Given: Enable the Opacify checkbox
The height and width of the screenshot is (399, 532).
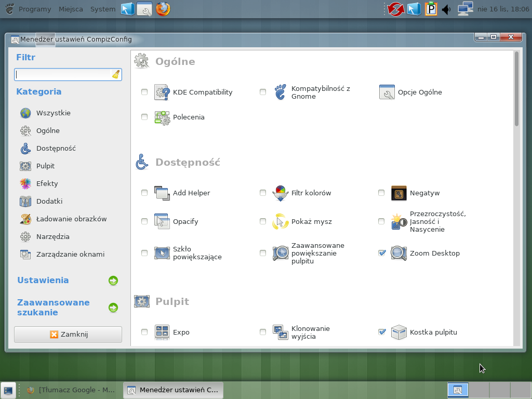Looking at the screenshot, I should point(144,221).
